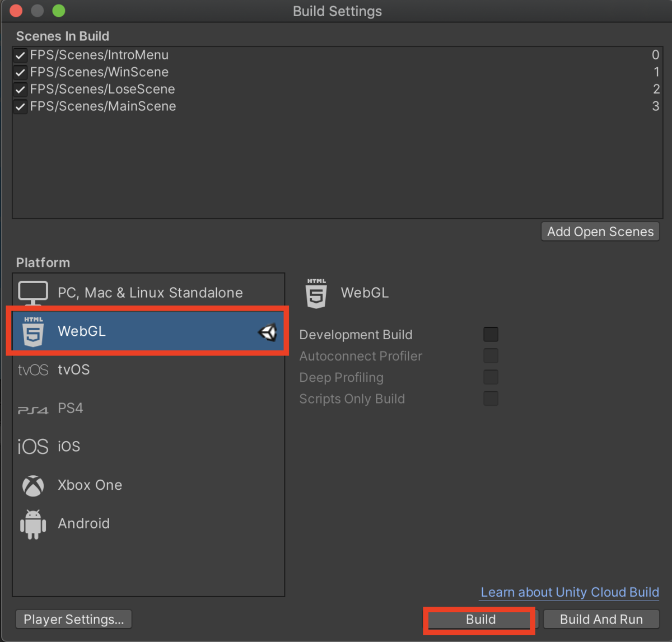Click the Unity logo on the WebGL row
The width and height of the screenshot is (672, 642).
point(268,332)
